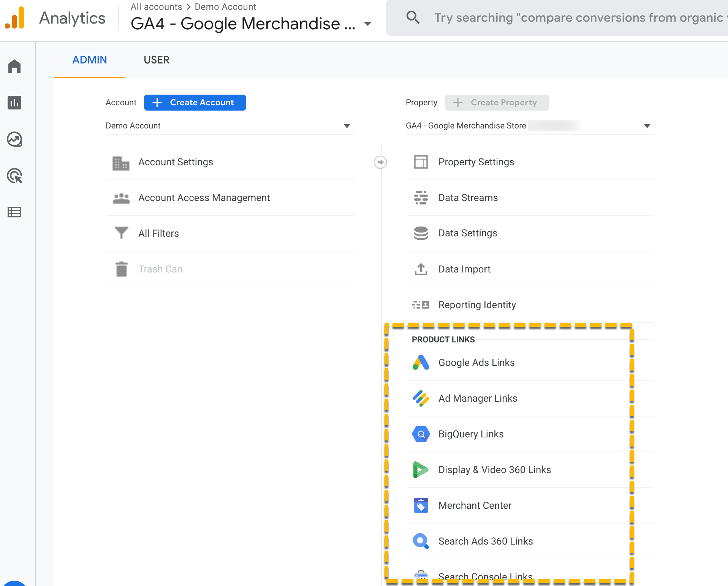Click the Reporting Identity icon

pos(421,305)
